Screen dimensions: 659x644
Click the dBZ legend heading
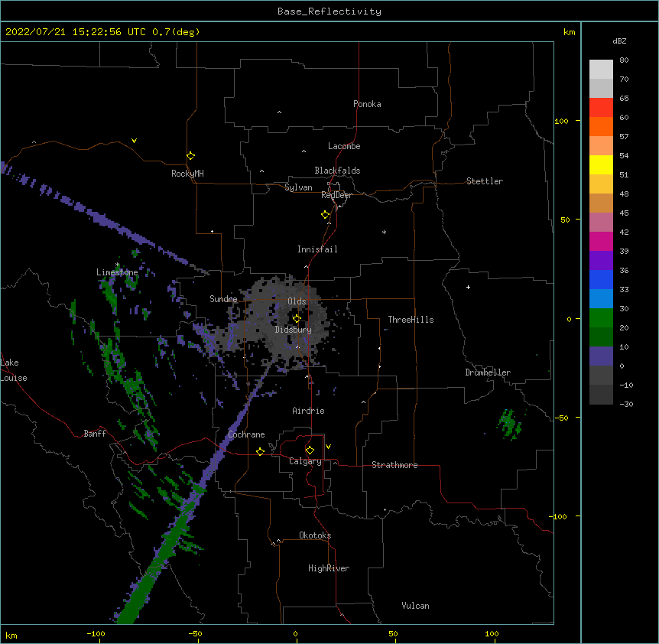point(619,41)
